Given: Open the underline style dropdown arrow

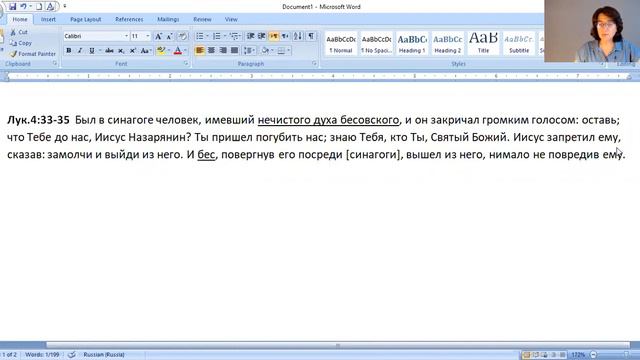Looking at the screenshot, I should click(99, 51).
